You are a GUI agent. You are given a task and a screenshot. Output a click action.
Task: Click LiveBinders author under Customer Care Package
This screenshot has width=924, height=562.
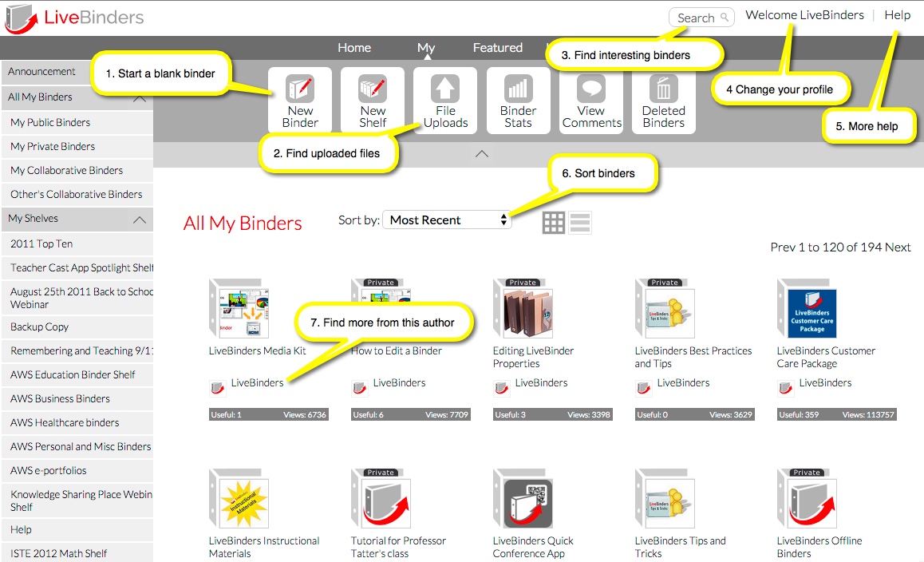pos(825,382)
